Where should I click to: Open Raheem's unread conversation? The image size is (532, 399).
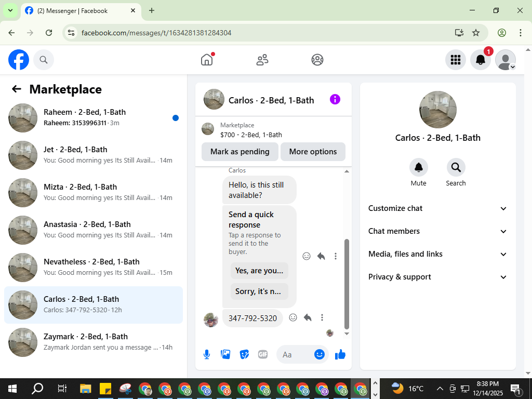(x=94, y=118)
